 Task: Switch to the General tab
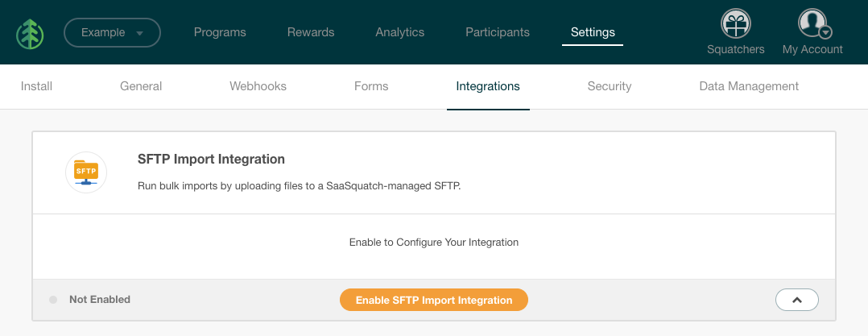coord(141,86)
